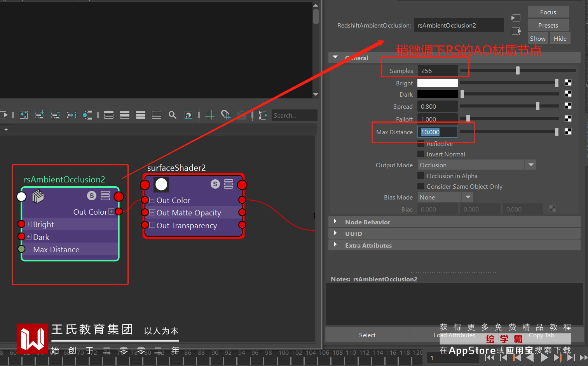
Task: Click the Presets button
Action: click(x=548, y=25)
